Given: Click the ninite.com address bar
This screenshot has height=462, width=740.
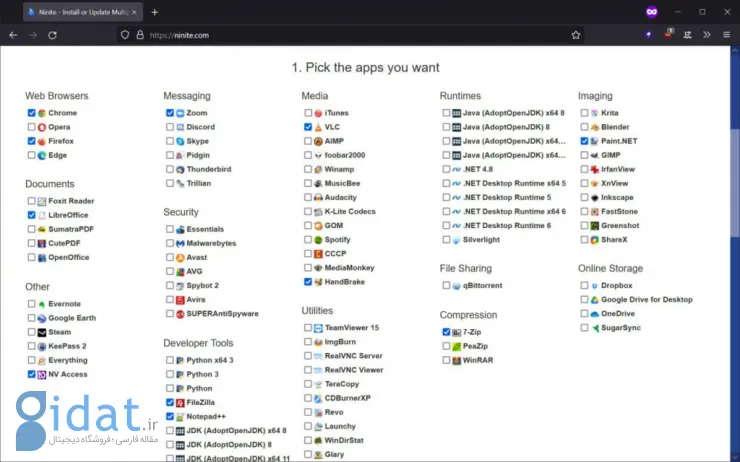Looking at the screenshot, I should click(x=350, y=35).
